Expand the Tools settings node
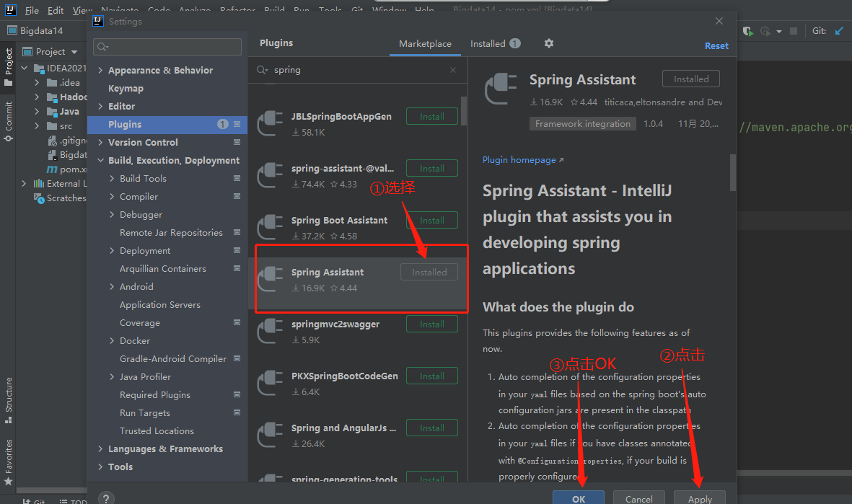 [x=100, y=467]
